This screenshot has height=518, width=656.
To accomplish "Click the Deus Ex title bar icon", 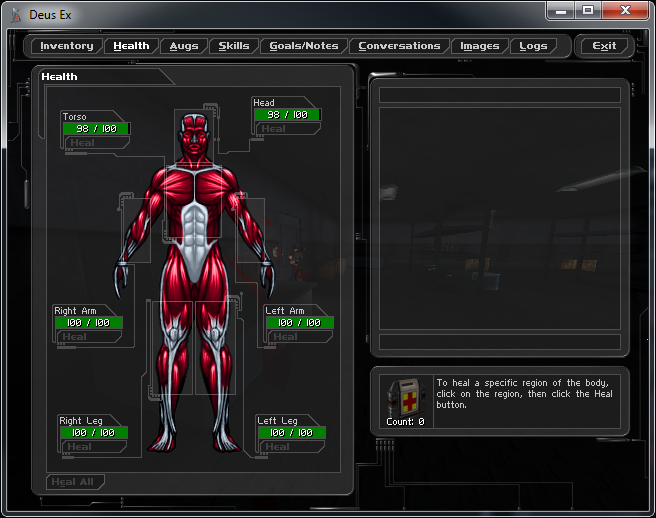I will 15,15.
